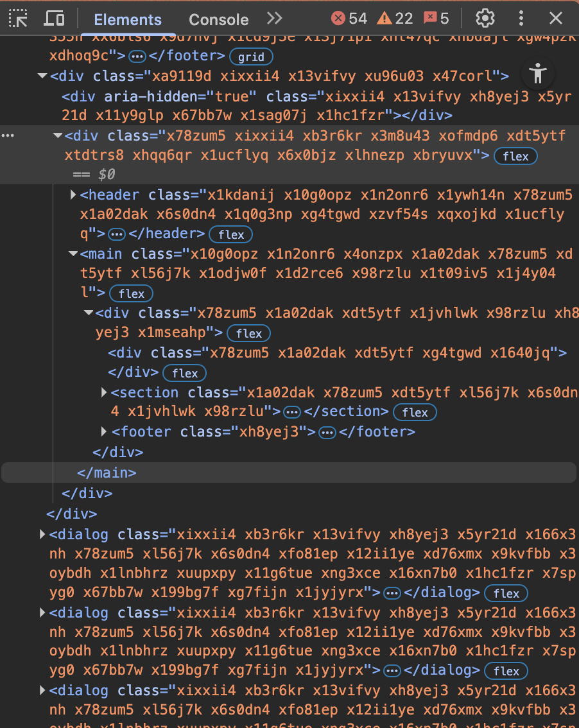
Task: Select the Elements tab
Action: tap(128, 19)
